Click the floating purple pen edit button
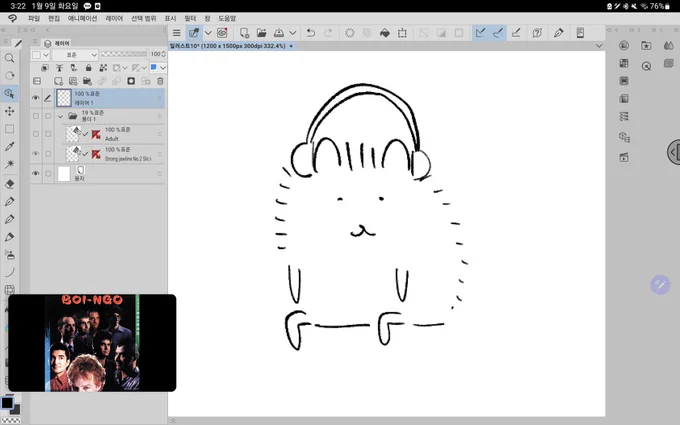Image resolution: width=680 pixels, height=425 pixels. 660,285
